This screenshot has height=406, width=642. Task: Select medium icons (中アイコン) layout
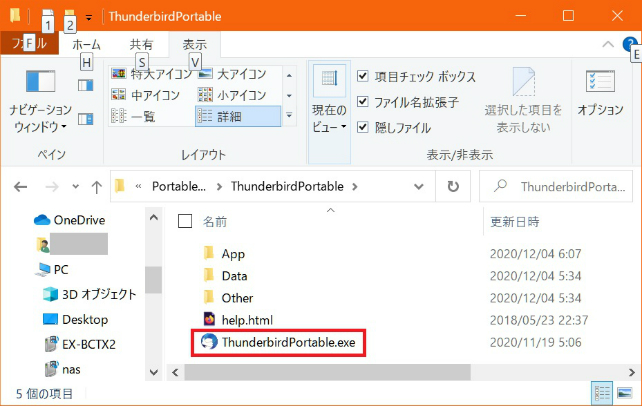point(146,95)
